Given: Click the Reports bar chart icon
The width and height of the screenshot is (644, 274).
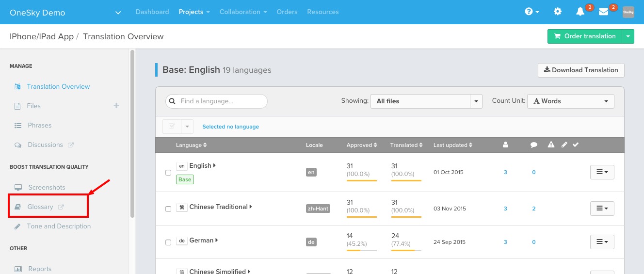Looking at the screenshot, I should point(18,269).
